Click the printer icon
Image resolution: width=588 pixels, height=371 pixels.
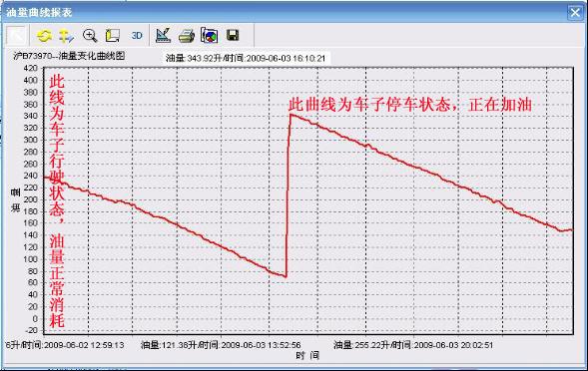tap(187, 36)
